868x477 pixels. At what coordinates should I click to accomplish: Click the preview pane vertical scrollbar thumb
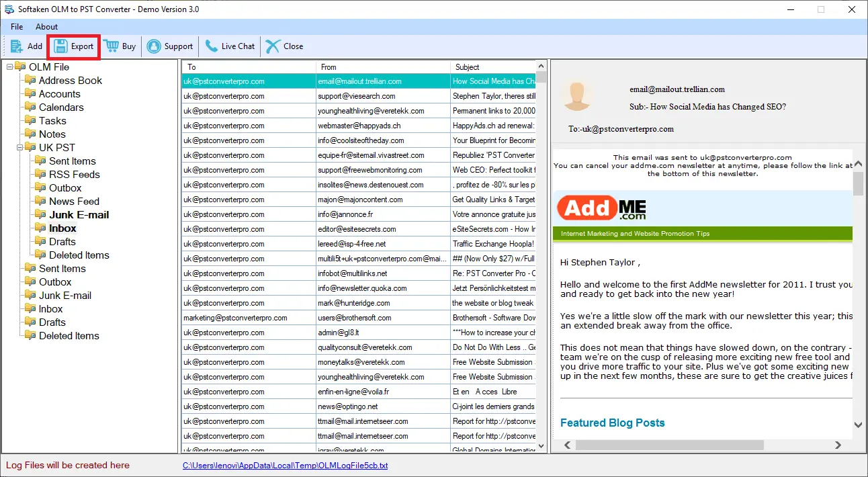pos(859,183)
